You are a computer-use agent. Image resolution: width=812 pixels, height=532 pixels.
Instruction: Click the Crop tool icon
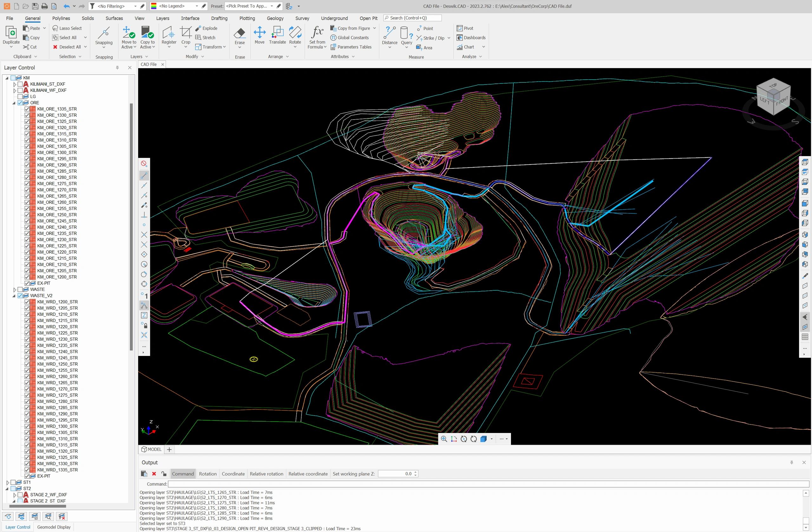click(186, 33)
